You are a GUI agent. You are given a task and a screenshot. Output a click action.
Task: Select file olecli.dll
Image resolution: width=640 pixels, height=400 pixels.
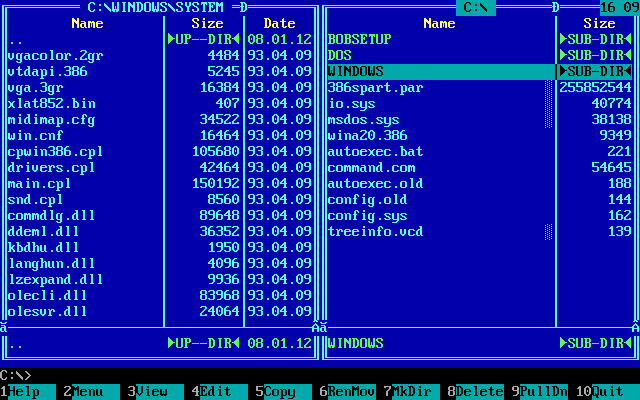coord(160,296)
